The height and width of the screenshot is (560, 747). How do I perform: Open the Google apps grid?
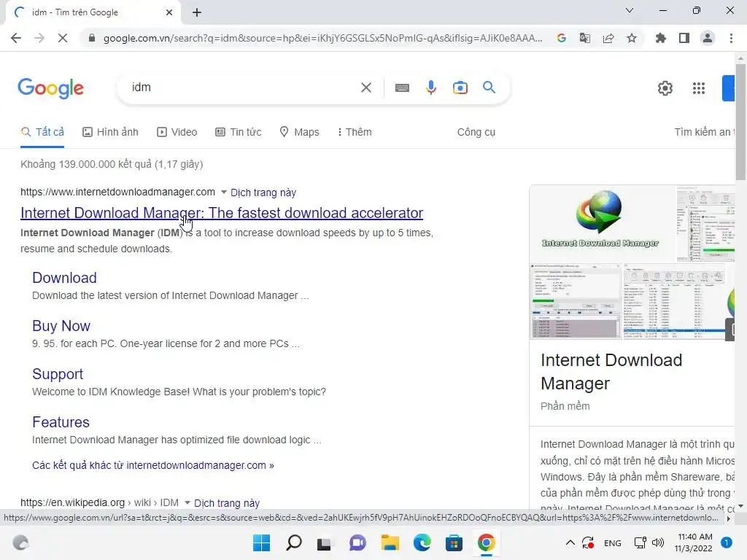pyautogui.click(x=698, y=88)
